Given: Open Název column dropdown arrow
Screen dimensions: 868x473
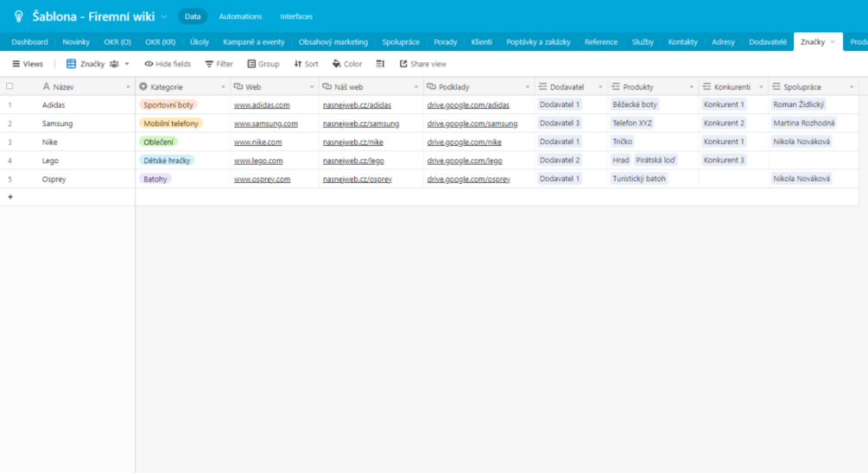Looking at the screenshot, I should (x=128, y=87).
